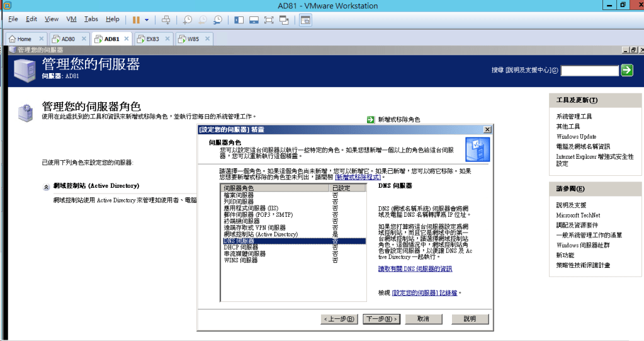Screen dimensions: 644x341
Task: Open the snapshot manager icon
Action: (218, 20)
